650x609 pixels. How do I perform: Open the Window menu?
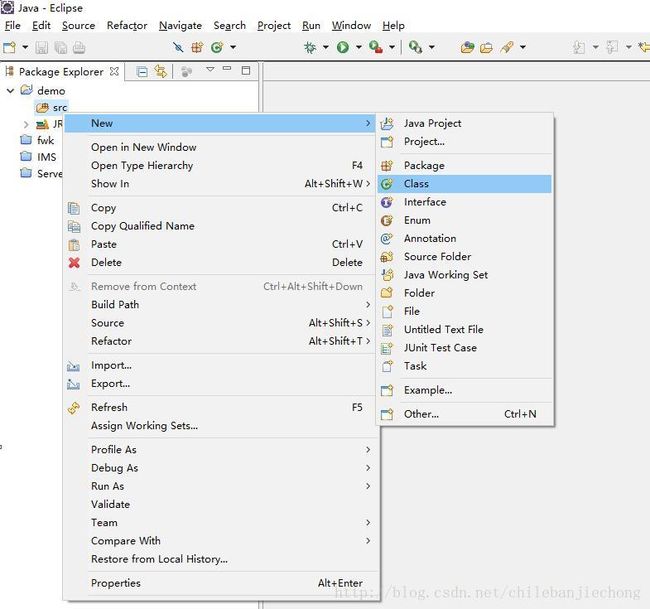point(351,26)
